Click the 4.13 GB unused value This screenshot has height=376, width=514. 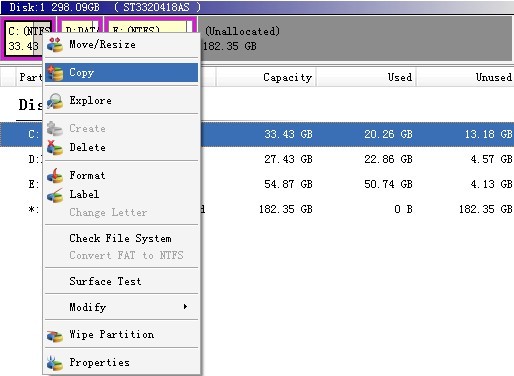(491, 184)
